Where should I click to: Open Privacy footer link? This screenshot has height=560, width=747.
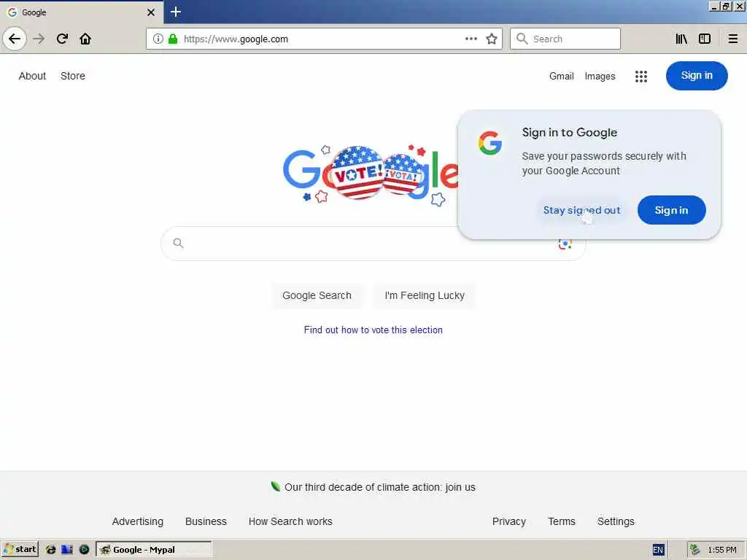point(508,521)
